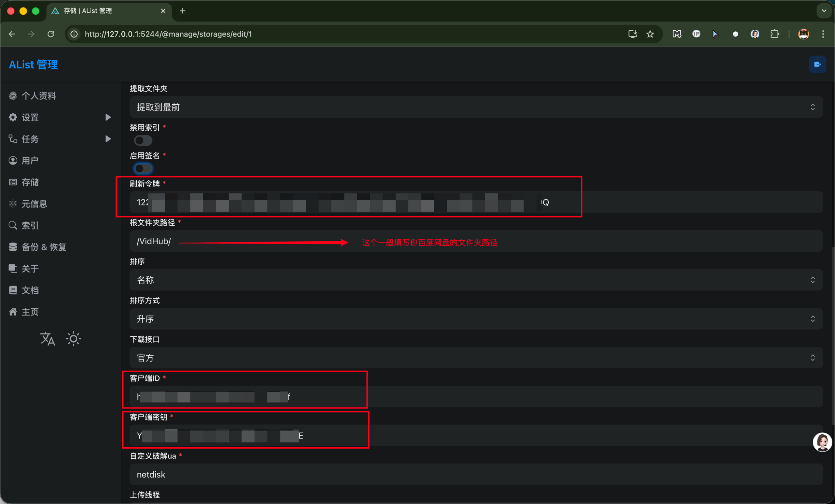The width and height of the screenshot is (835, 504).
Task: Open 存储 in the sidebar menu
Action: [x=30, y=182]
